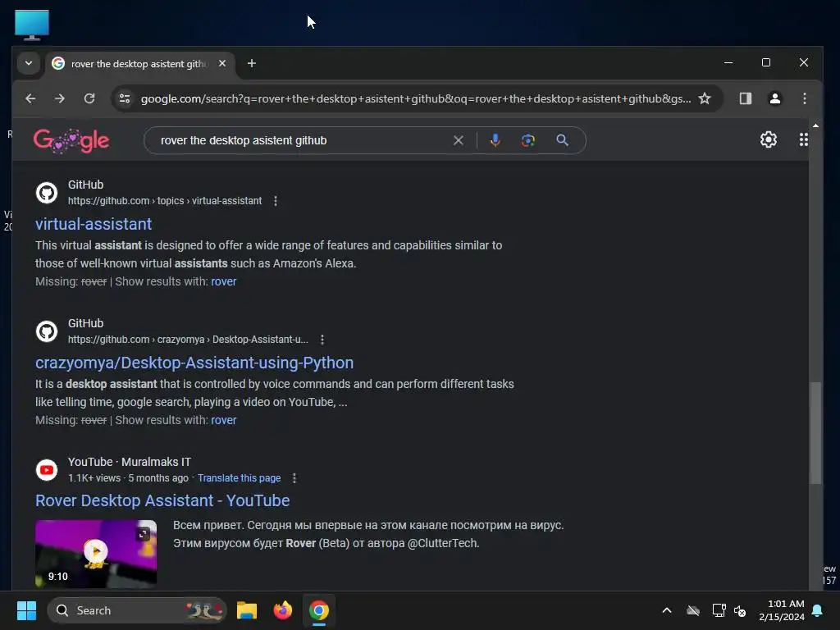
Task: Submit search with magnifier icon
Action: pyautogui.click(x=562, y=140)
